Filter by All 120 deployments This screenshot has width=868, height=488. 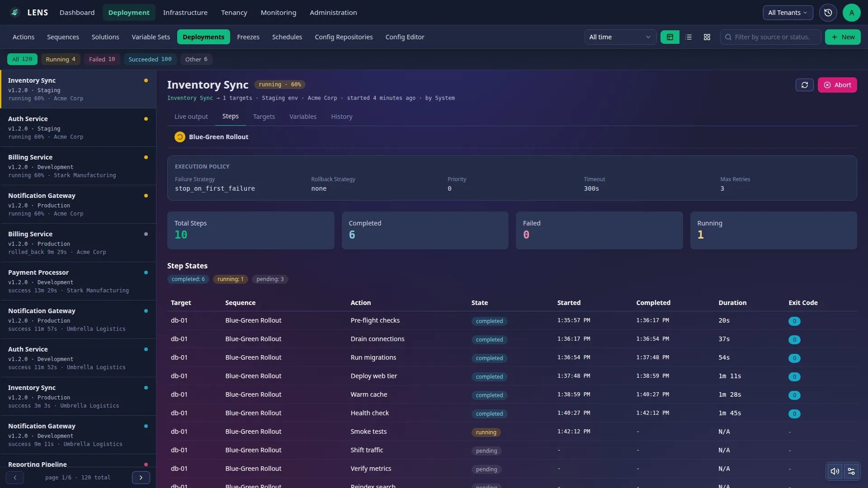coord(22,59)
